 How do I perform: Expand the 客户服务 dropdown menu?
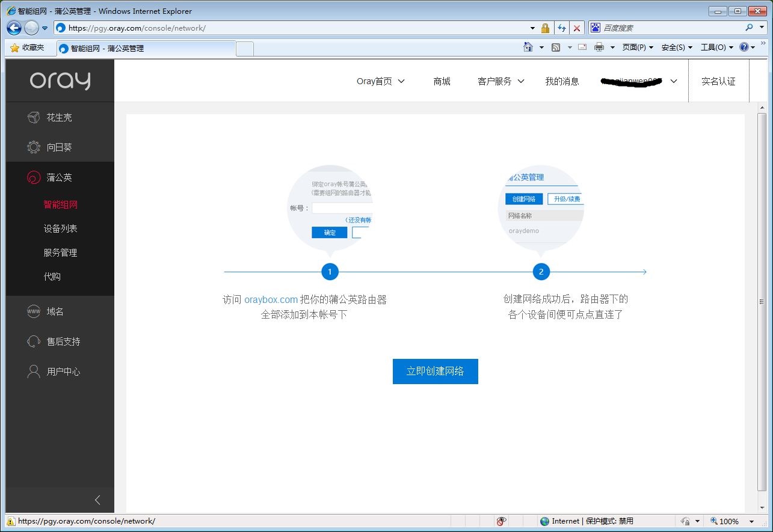[x=501, y=81]
